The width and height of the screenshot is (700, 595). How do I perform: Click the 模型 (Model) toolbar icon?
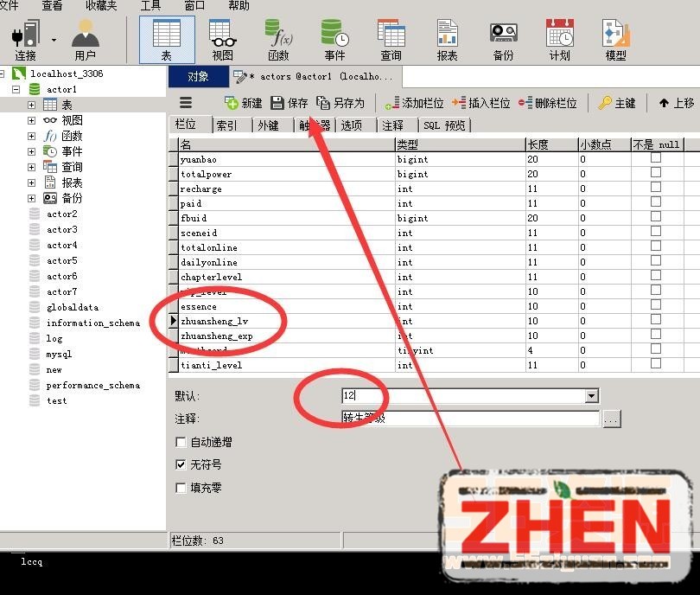pyautogui.click(x=615, y=39)
